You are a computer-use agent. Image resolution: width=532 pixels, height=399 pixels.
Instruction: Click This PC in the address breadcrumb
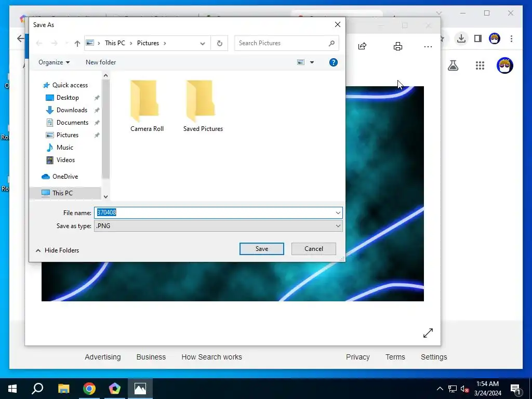(115, 43)
